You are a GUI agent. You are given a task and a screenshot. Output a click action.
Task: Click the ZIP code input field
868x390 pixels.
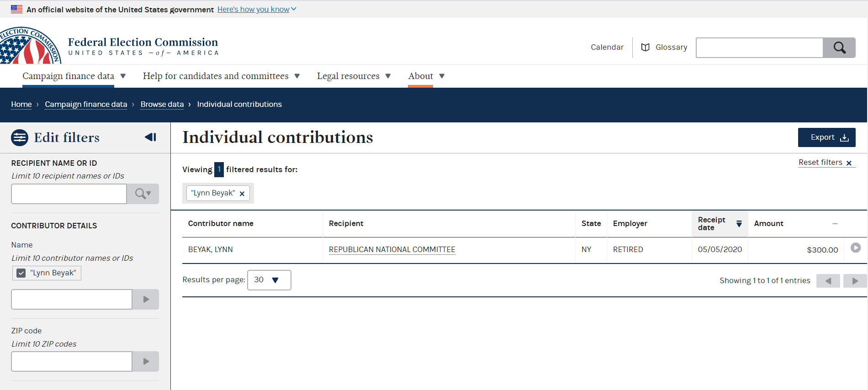[72, 361]
